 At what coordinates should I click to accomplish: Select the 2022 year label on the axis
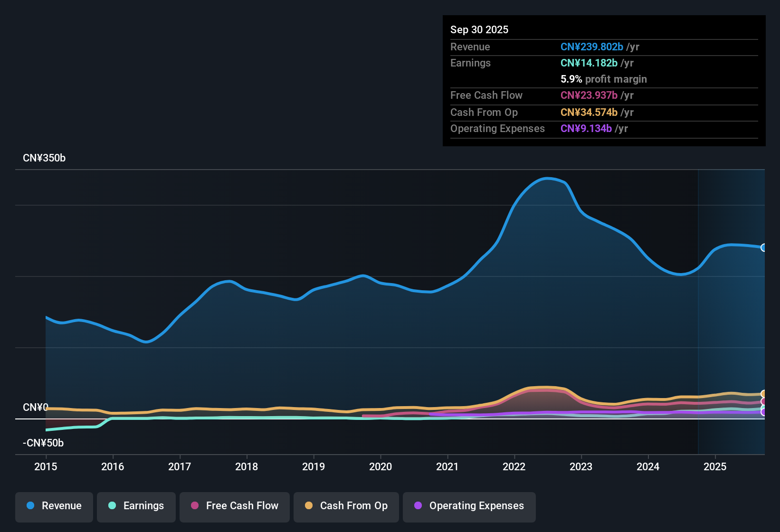(x=514, y=467)
